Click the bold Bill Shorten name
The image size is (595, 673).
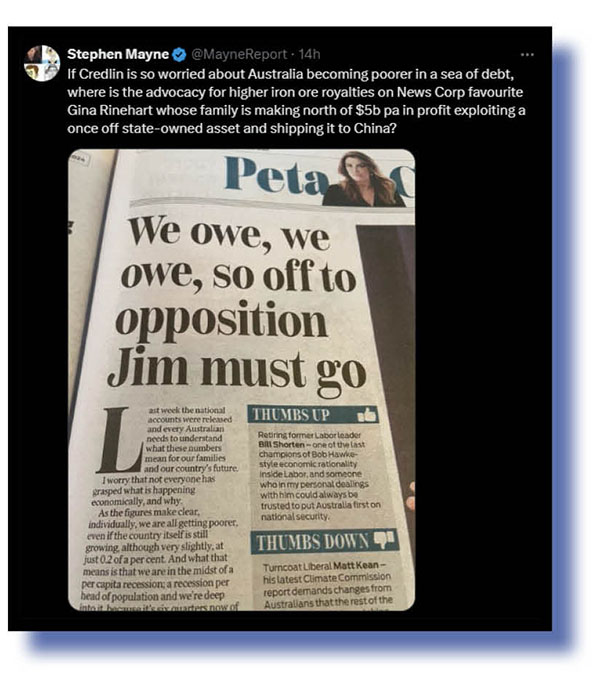coord(282,444)
